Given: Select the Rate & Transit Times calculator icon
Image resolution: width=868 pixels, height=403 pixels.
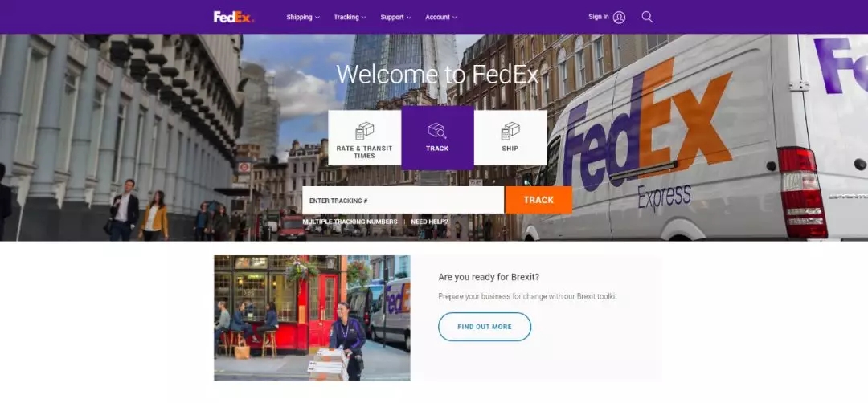Looking at the screenshot, I should (364, 131).
